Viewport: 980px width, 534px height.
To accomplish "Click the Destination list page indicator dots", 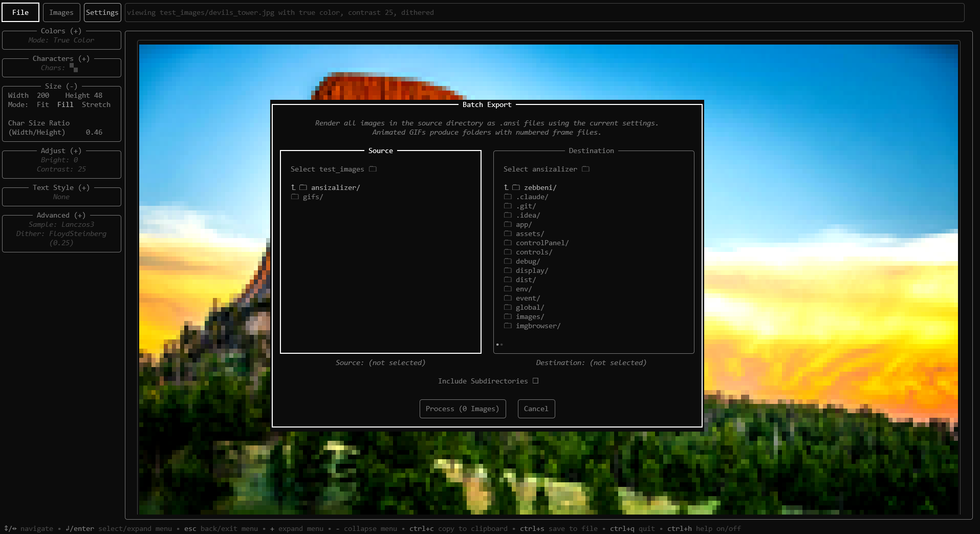I will click(x=499, y=345).
